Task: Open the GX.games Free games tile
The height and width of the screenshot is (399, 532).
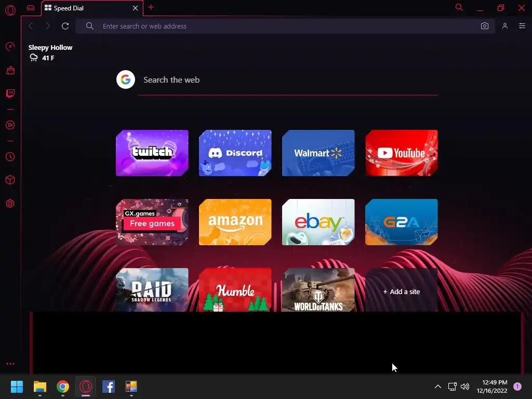Action: tap(152, 222)
